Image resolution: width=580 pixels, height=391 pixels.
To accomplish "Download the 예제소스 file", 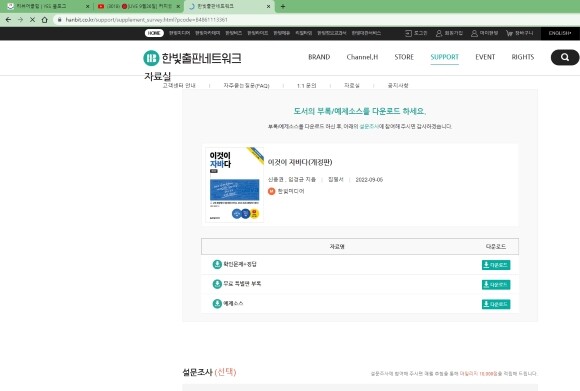I will 496,304.
